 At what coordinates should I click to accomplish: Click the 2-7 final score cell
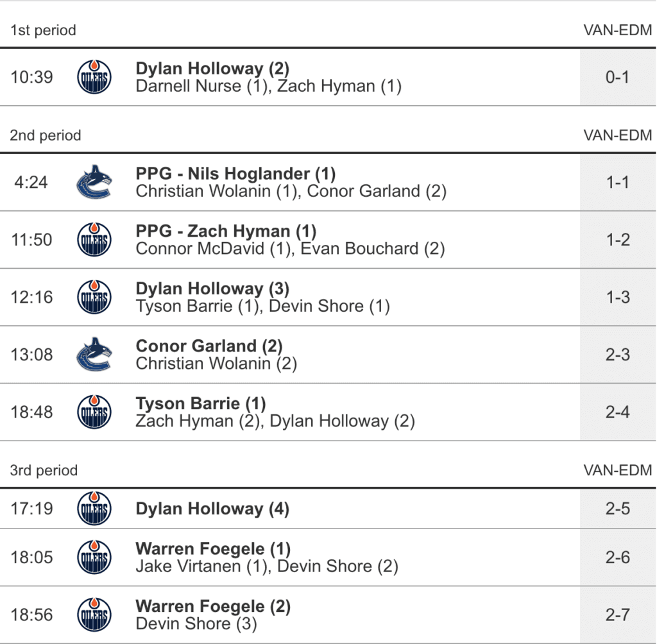618,615
